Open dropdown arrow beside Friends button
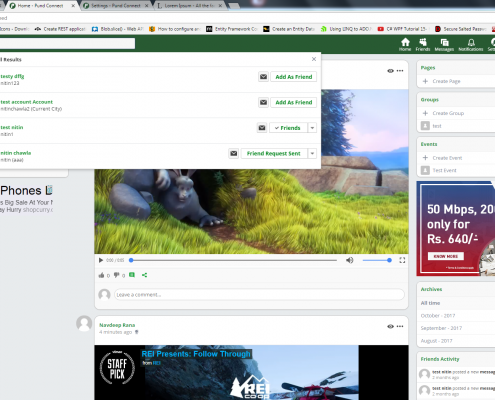Viewport: 495px width, 400px height. coord(312,128)
